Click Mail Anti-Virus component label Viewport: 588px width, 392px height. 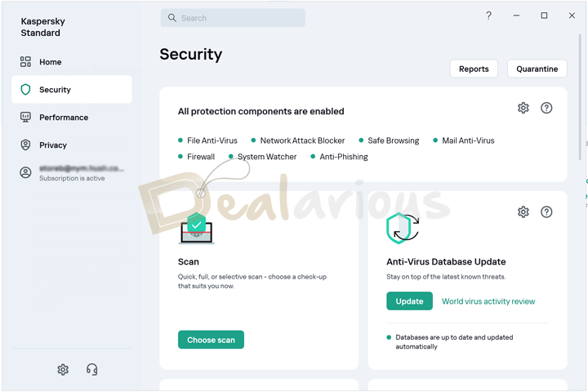(468, 140)
